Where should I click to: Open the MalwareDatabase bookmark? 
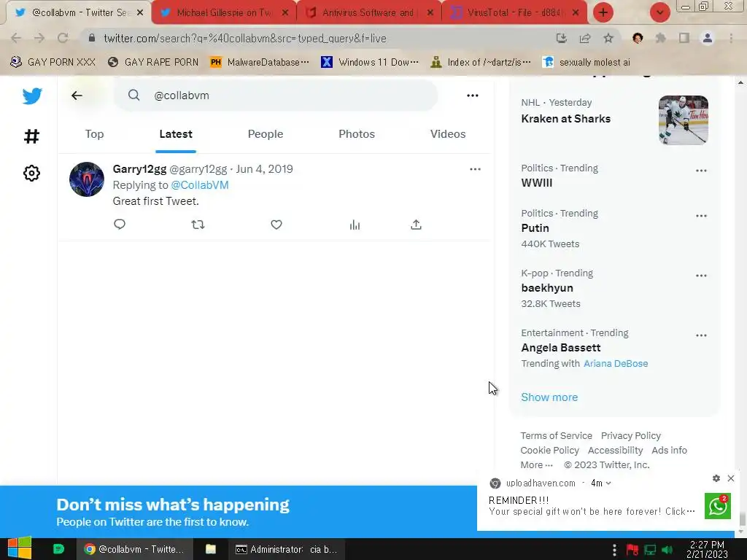tap(260, 63)
